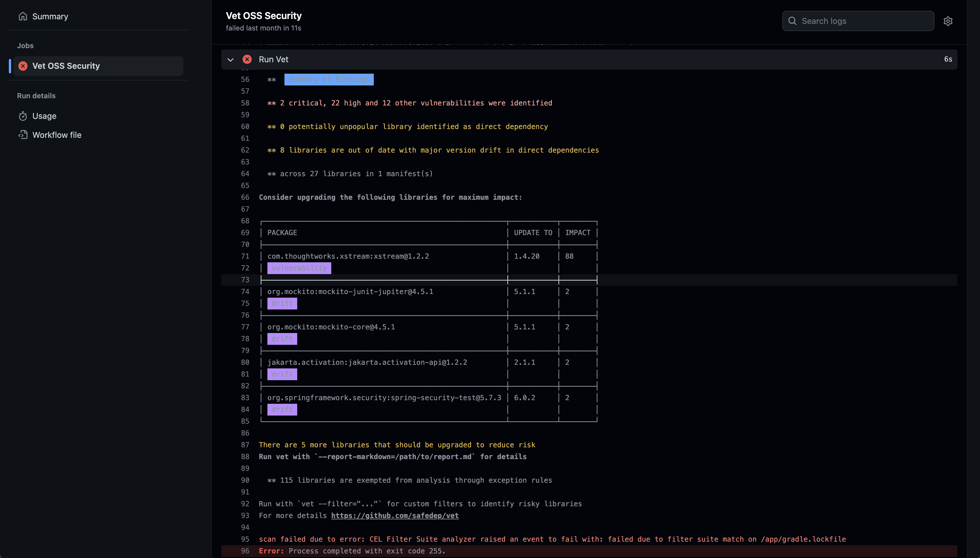980x558 pixels.
Task: Click the 6s step duration
Action: point(948,59)
